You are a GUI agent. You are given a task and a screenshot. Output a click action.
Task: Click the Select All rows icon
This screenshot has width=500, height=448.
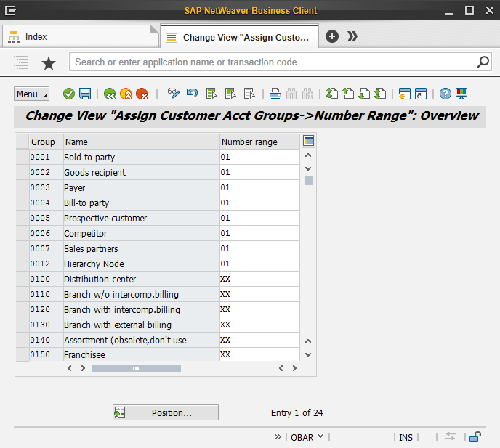coord(211,94)
